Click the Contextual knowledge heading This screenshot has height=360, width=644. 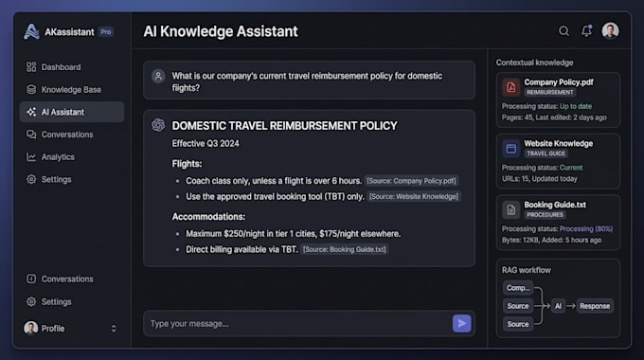pyautogui.click(x=534, y=63)
